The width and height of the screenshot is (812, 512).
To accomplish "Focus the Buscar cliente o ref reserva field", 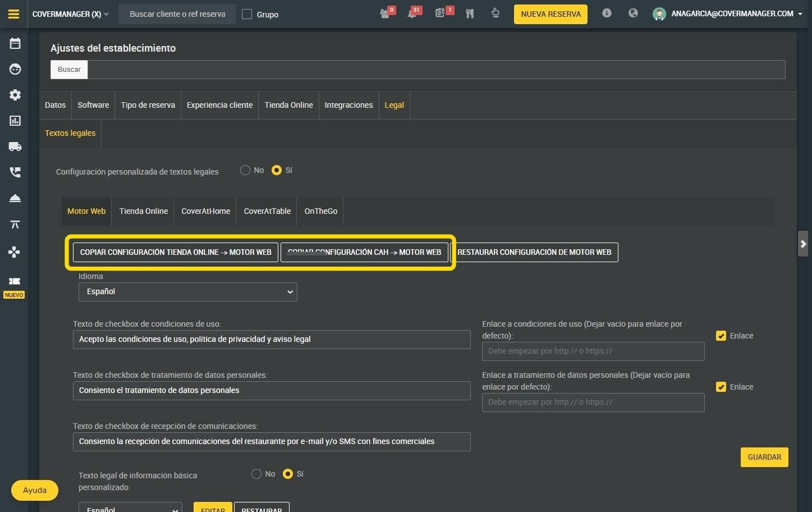I will coord(177,14).
